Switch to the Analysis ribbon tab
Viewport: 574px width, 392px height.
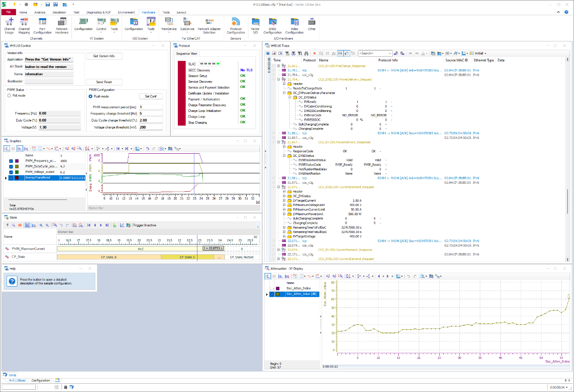(x=40, y=12)
